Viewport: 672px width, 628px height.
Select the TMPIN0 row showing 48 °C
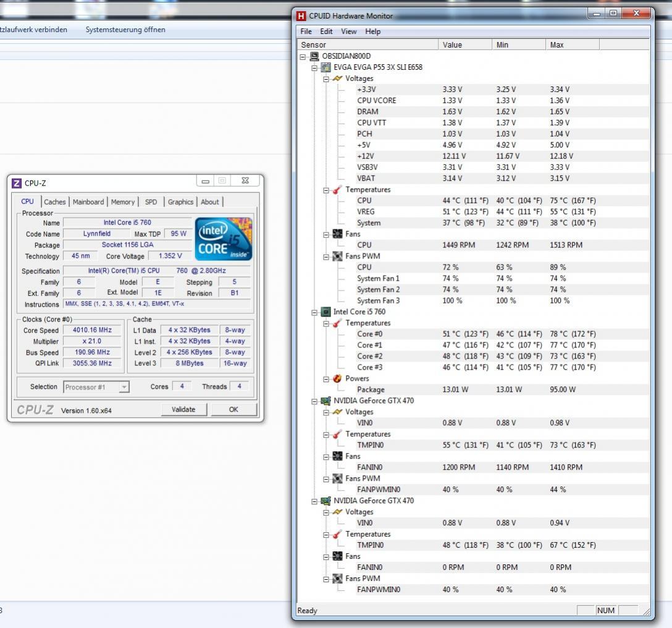tap(502, 545)
